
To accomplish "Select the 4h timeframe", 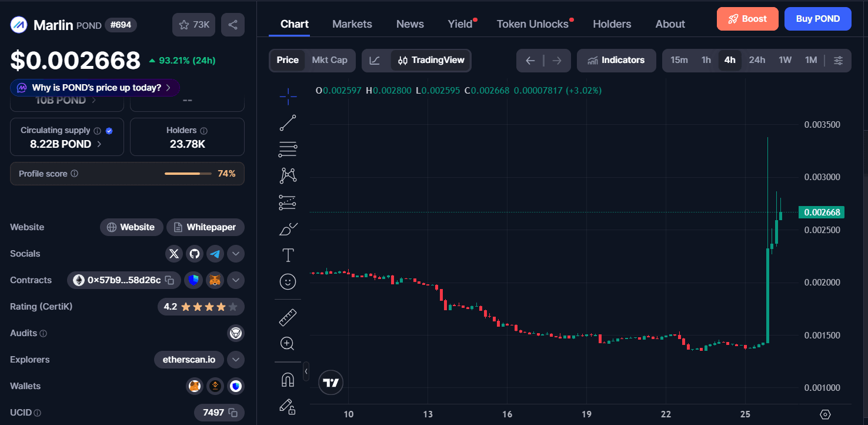I will [x=730, y=60].
